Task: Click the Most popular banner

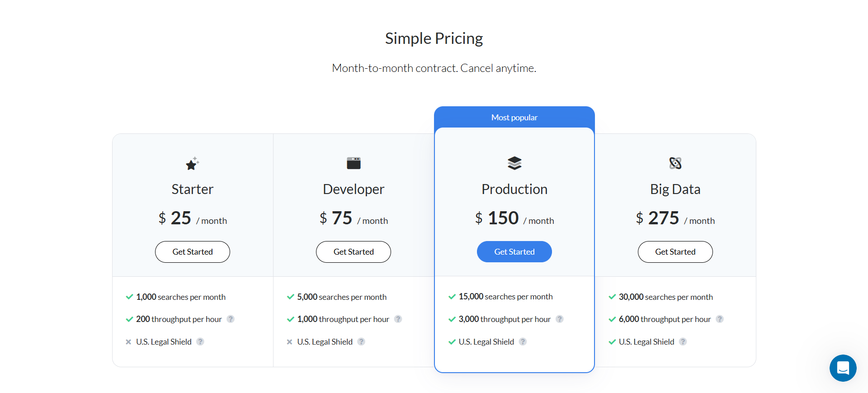Action: click(x=514, y=118)
